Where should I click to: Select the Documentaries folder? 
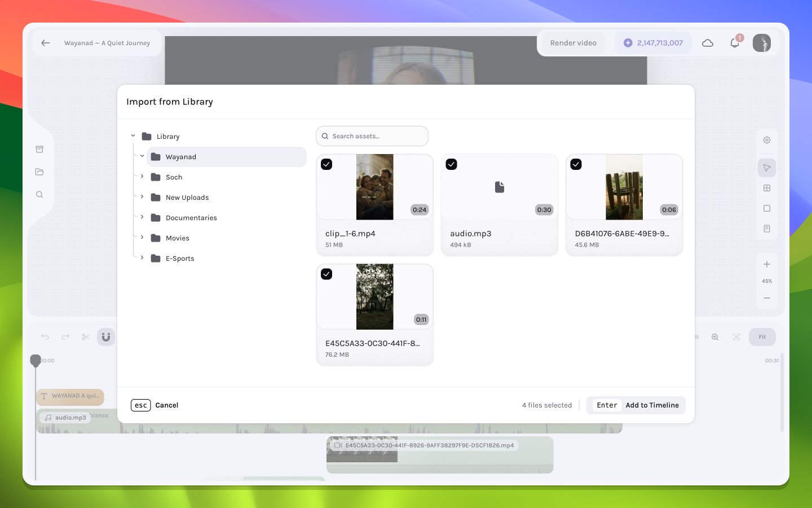click(x=226, y=218)
